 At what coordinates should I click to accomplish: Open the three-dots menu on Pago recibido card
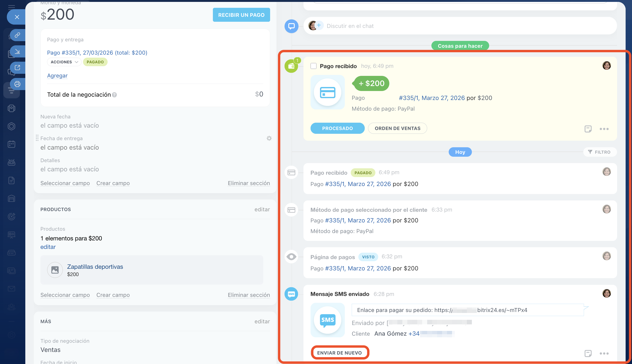(604, 129)
